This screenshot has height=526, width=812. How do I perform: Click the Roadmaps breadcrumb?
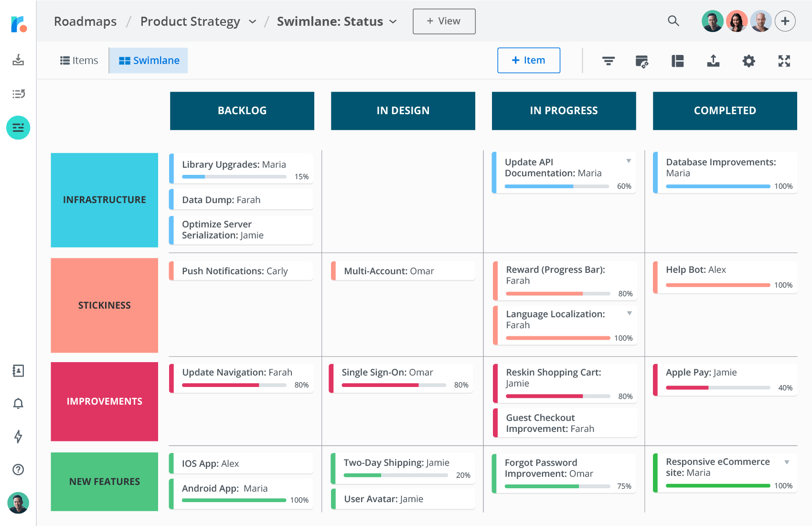pyautogui.click(x=85, y=21)
